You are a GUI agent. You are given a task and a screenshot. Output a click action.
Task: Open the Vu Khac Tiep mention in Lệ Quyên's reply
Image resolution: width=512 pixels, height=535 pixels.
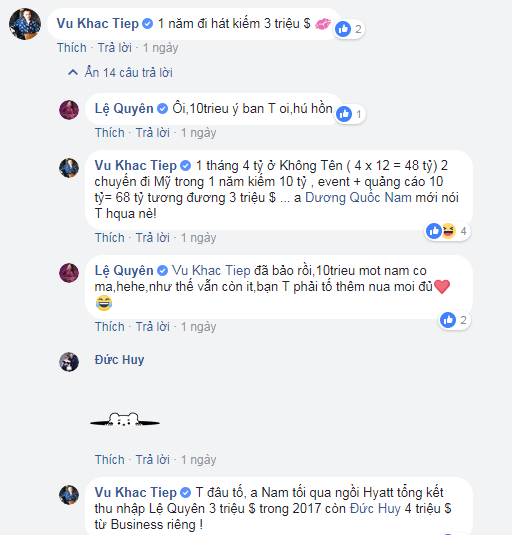click(211, 271)
